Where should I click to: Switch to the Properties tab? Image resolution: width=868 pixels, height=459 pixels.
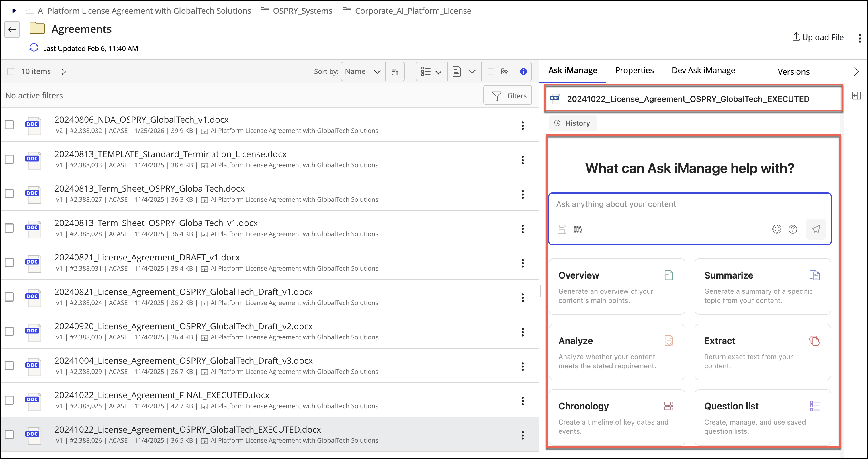coord(634,71)
